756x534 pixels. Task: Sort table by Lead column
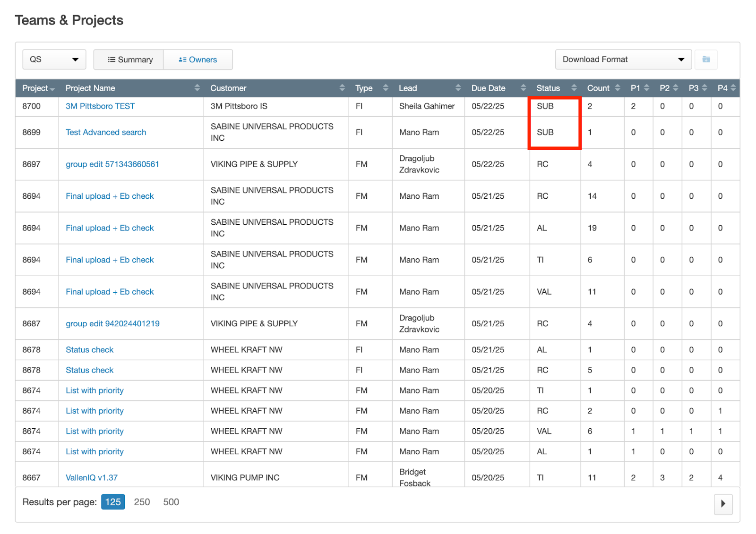point(458,88)
